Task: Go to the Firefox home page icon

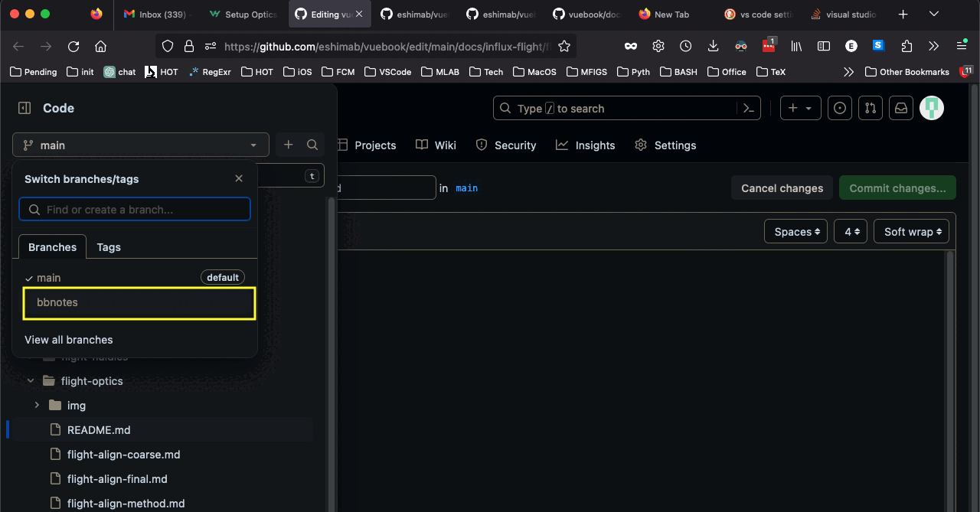Action: pyautogui.click(x=100, y=47)
